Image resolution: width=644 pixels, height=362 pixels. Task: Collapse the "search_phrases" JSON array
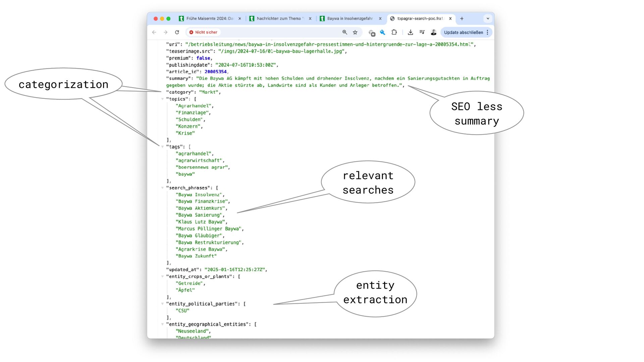(162, 188)
